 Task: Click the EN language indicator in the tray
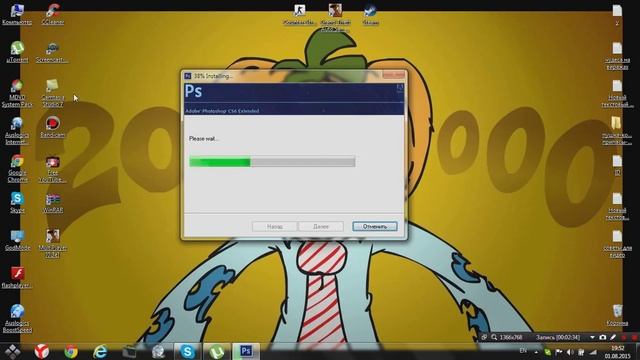[523, 351]
